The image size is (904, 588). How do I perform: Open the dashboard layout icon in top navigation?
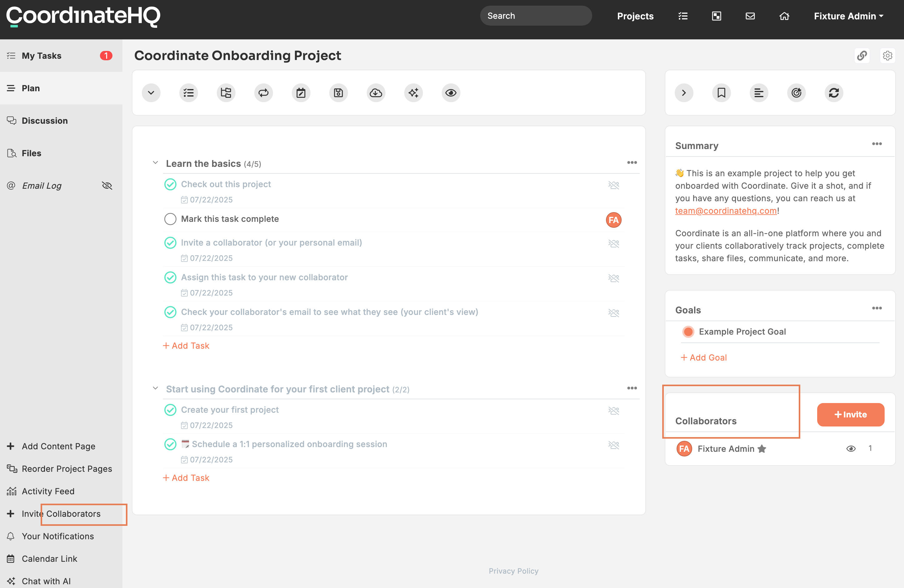(716, 16)
